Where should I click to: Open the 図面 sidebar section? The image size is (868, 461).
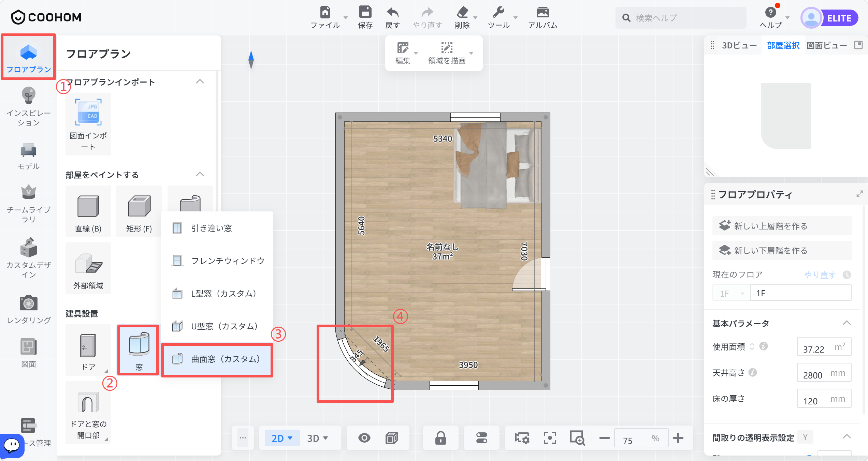[28, 353]
